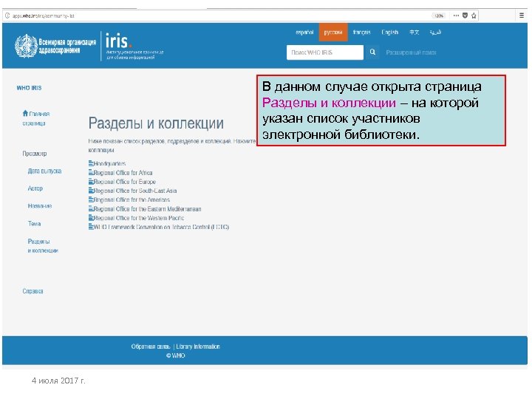
Task: Open the Расширенный поиск advanced search link
Action: [412, 52]
